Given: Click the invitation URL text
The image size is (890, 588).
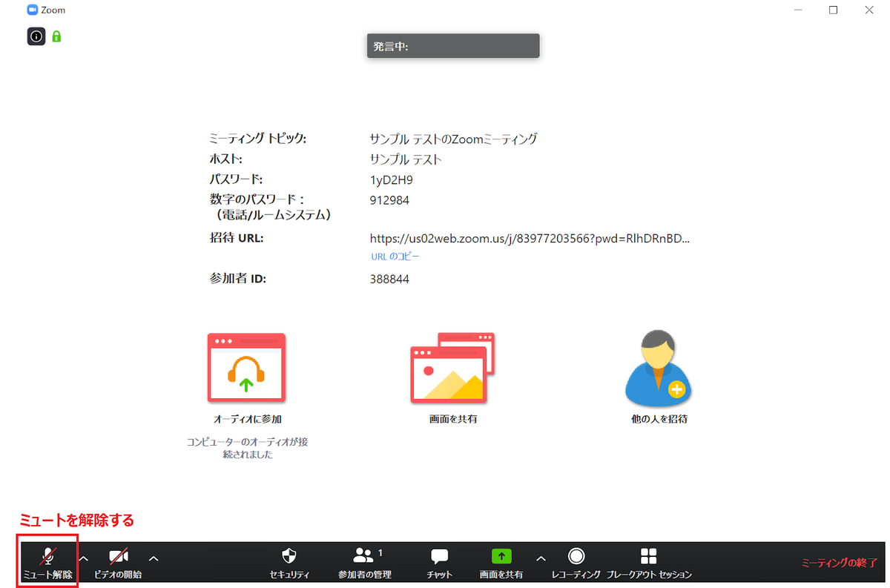Looking at the screenshot, I should click(530, 239).
